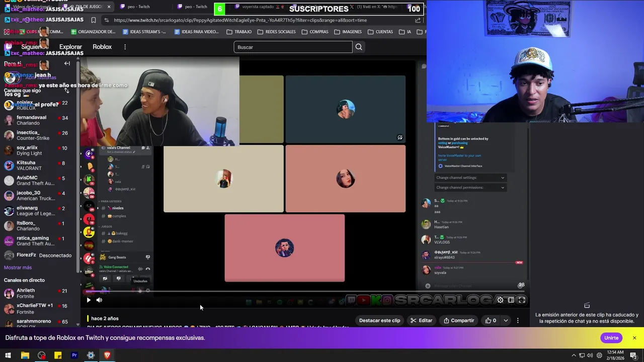
Task: Open fernandavaal channel in sidebar
Action: coord(38,120)
